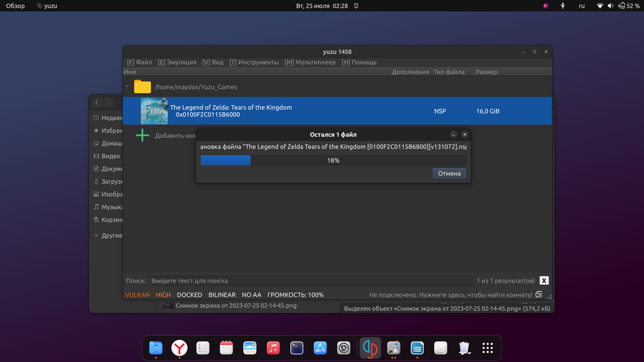The height and width of the screenshot is (362, 644).
Task: Open the [V] Вид menu
Action: click(x=213, y=62)
